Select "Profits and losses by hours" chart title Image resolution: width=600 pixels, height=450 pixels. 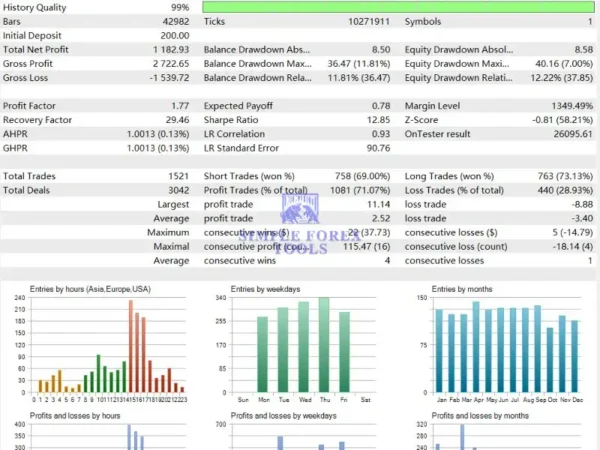click(75, 416)
